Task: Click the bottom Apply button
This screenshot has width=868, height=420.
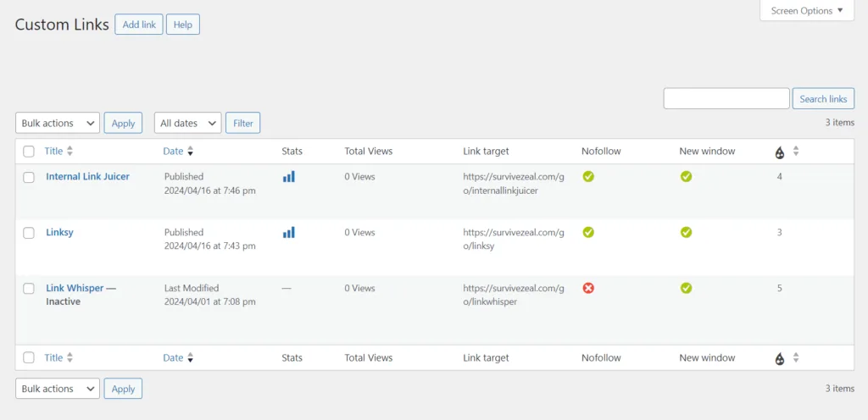Action: point(123,389)
